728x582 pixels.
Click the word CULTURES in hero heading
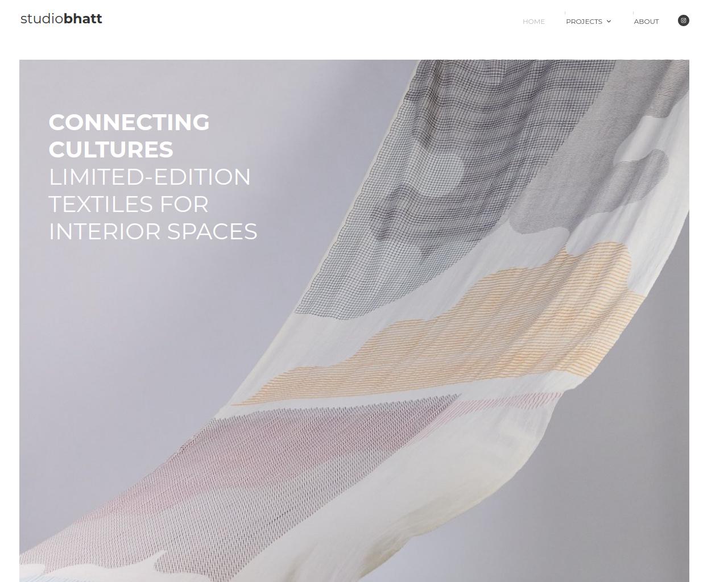[111, 149]
